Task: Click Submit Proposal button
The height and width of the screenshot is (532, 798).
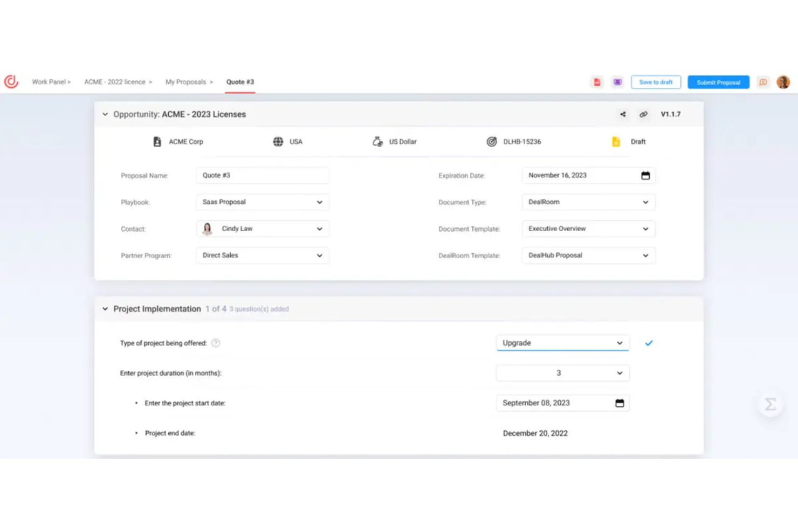Action: tap(718, 82)
